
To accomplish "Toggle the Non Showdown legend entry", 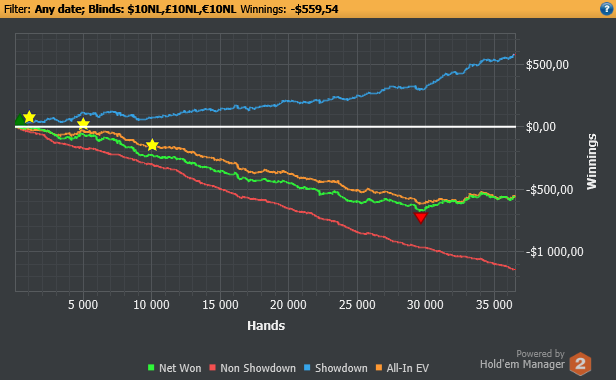I will click(253, 368).
